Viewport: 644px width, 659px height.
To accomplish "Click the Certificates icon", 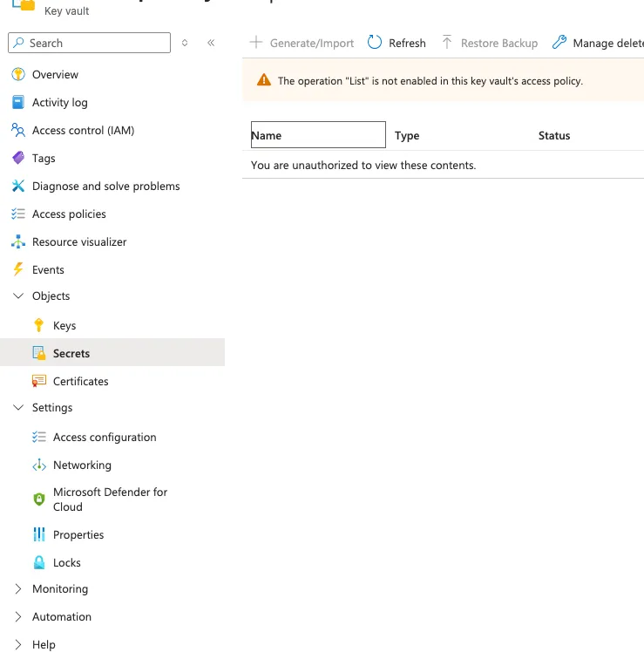I will [x=39, y=381].
